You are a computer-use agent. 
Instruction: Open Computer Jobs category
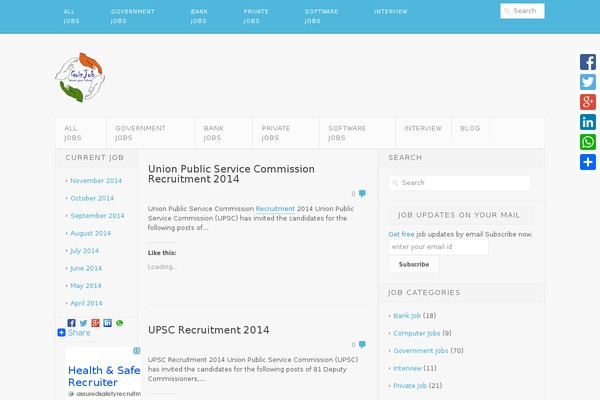pos(417,333)
